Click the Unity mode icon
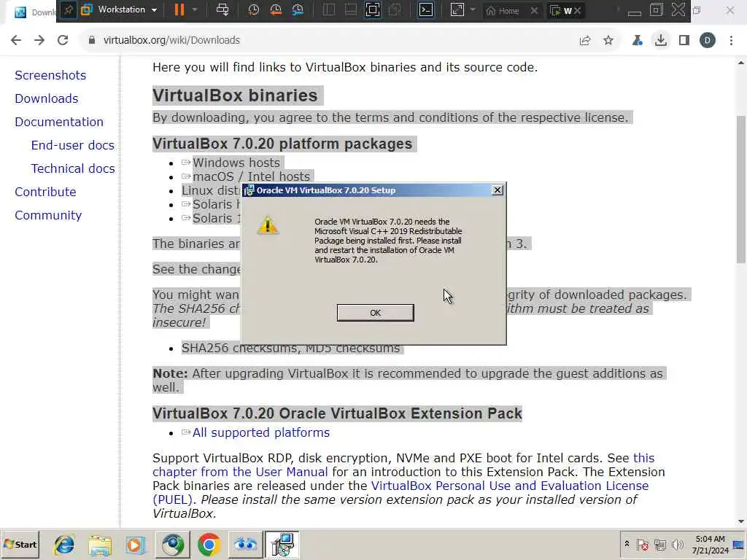This screenshot has width=747, height=560. tap(395, 9)
